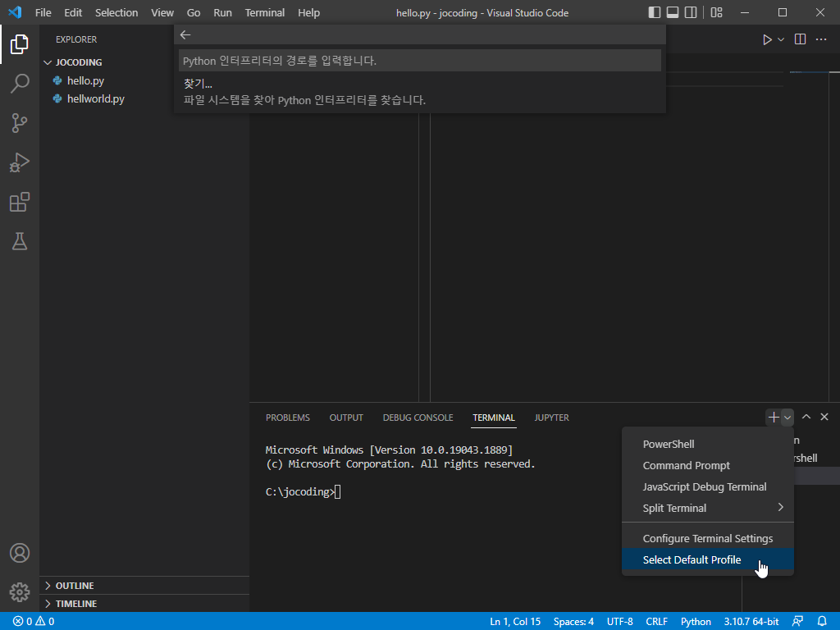Click the terminal prompt C:\jocoding>
The width and height of the screenshot is (840, 630).
300,492
